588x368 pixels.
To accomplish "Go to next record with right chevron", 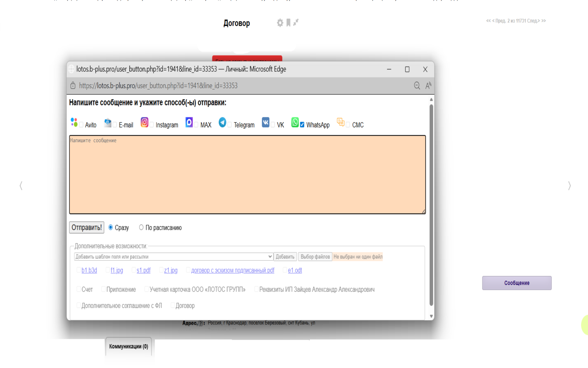I will coord(569,186).
